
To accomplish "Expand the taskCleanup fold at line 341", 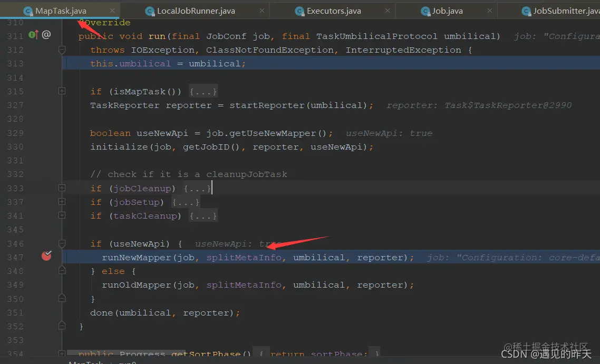I will tap(62, 215).
